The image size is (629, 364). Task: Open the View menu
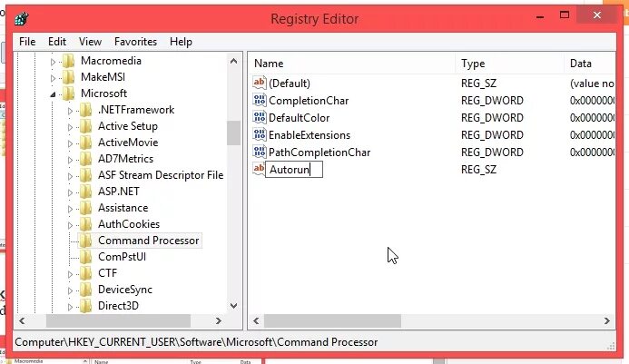(90, 42)
